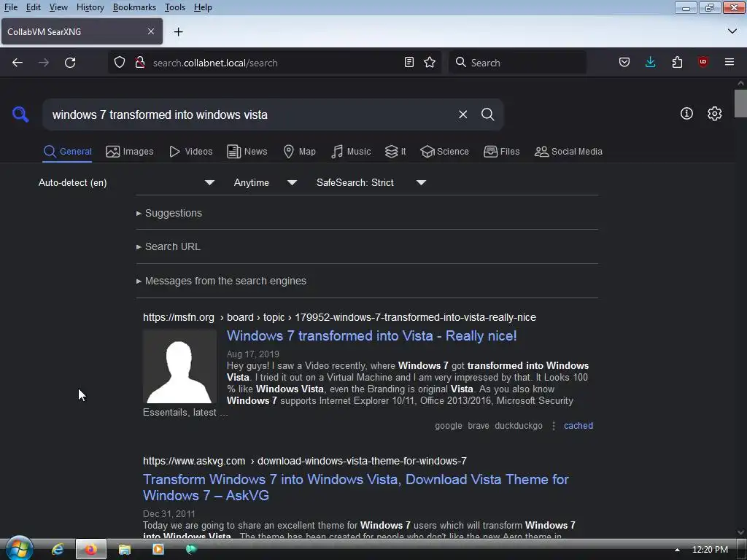Screen dimensions: 747x560
Task: Open the Anytime time range dropdown
Action: click(x=266, y=182)
